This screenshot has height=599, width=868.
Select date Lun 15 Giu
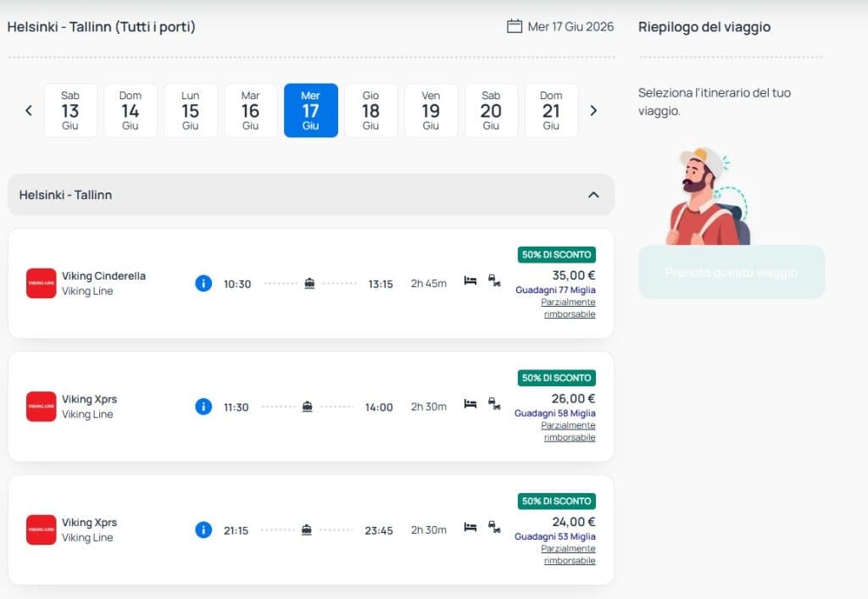(x=191, y=111)
